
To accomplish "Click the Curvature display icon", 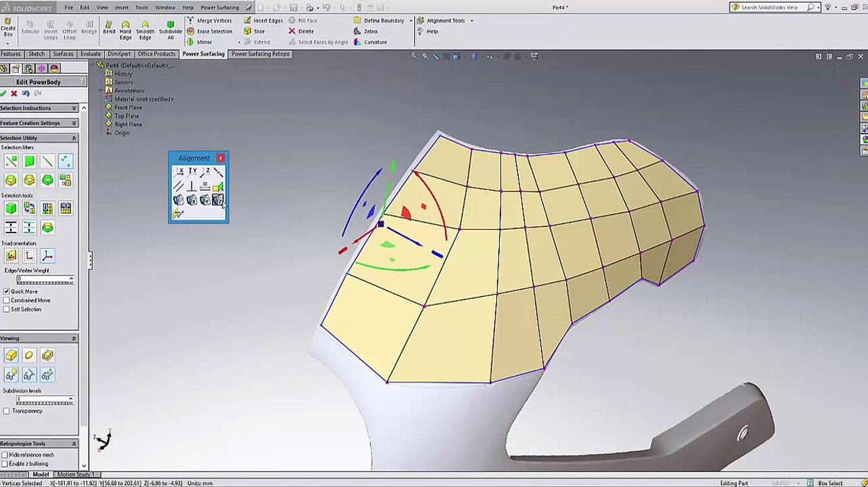I will coord(357,42).
